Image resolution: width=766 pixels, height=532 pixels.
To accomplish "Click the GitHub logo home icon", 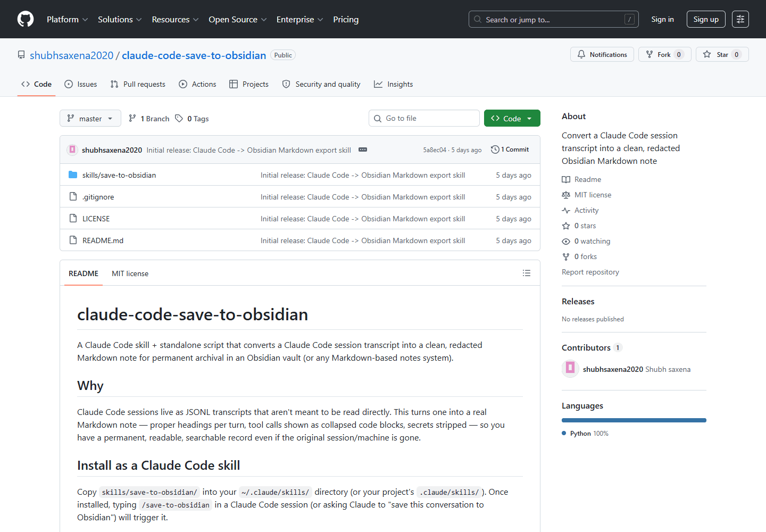I will (26, 19).
